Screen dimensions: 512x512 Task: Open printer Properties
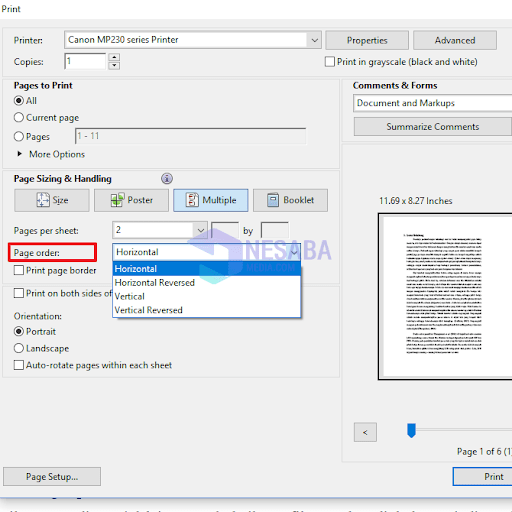tap(367, 40)
